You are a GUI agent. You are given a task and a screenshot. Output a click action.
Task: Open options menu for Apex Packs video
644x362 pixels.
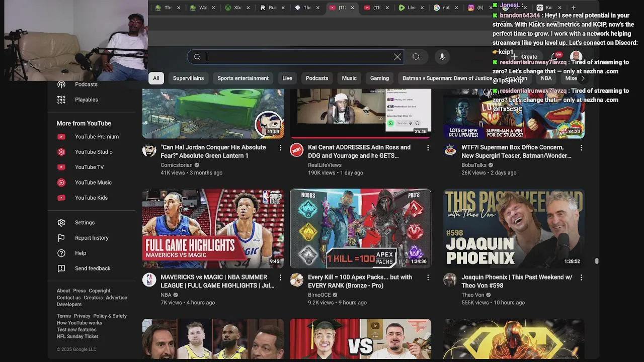(428, 278)
